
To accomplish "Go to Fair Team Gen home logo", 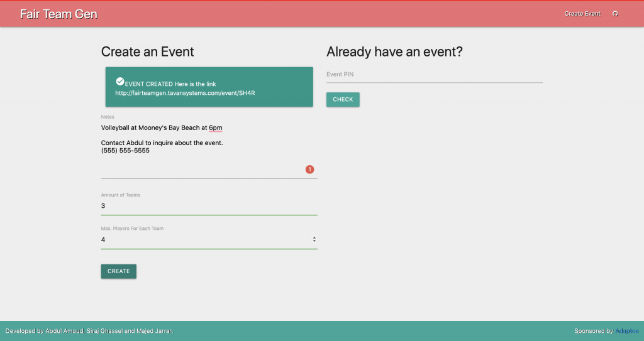I will coord(58,14).
